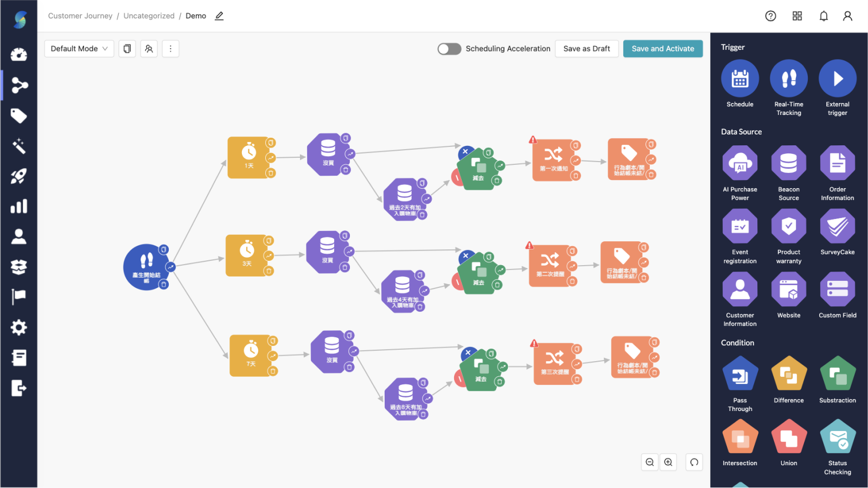Click the duplicate canvas toolbar icon

(127, 48)
